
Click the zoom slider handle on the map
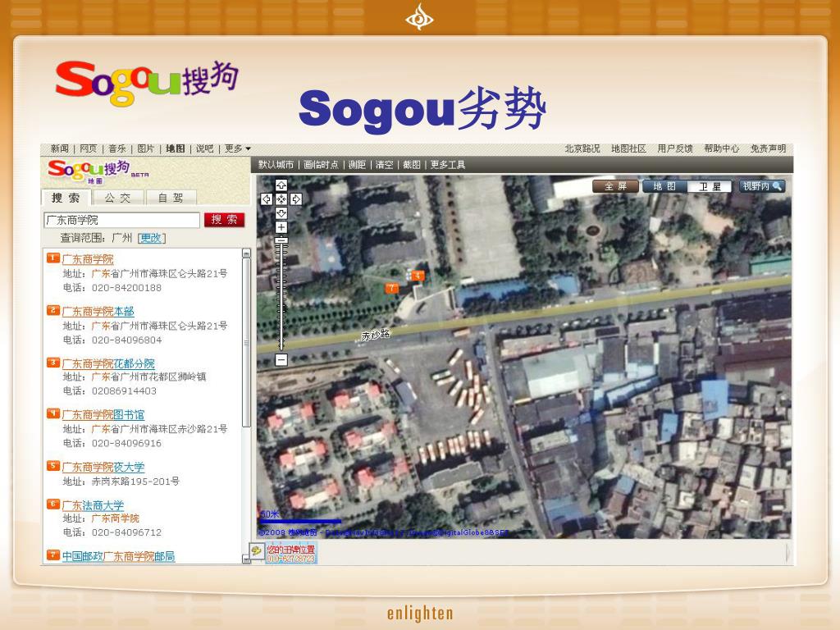coord(281,240)
